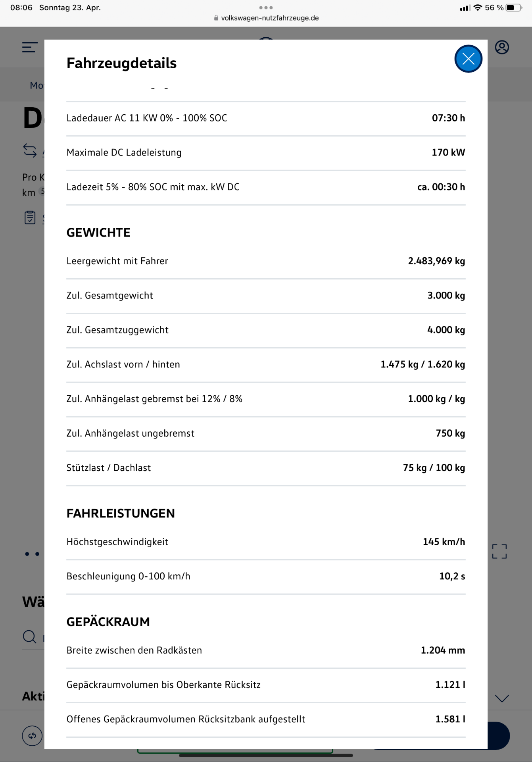Click the magnifier search icon

pos(29,637)
